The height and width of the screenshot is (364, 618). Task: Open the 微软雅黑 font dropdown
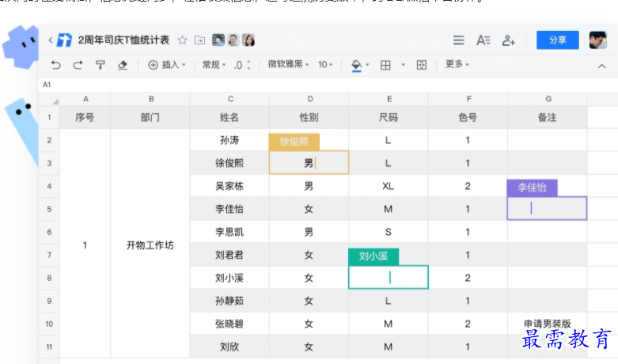point(289,64)
